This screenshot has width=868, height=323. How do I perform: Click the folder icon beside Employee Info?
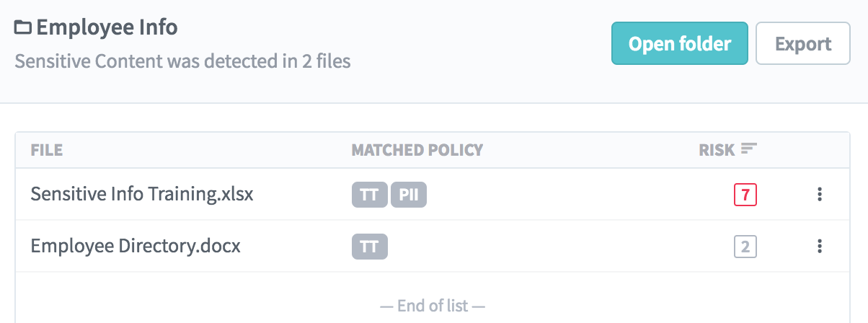click(x=23, y=29)
